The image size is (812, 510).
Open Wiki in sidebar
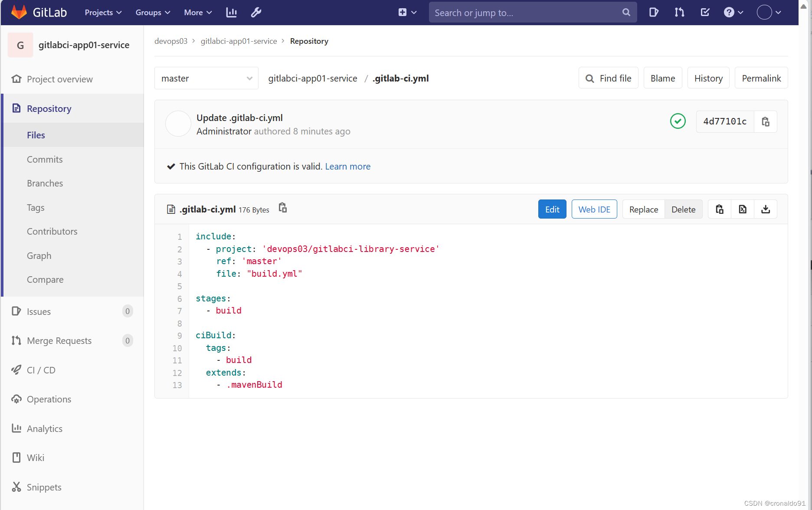tap(72, 458)
